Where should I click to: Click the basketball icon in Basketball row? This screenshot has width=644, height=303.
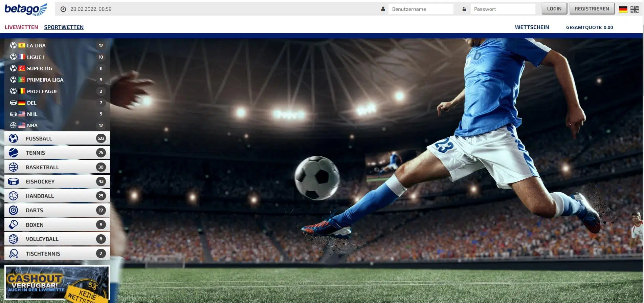coord(14,167)
